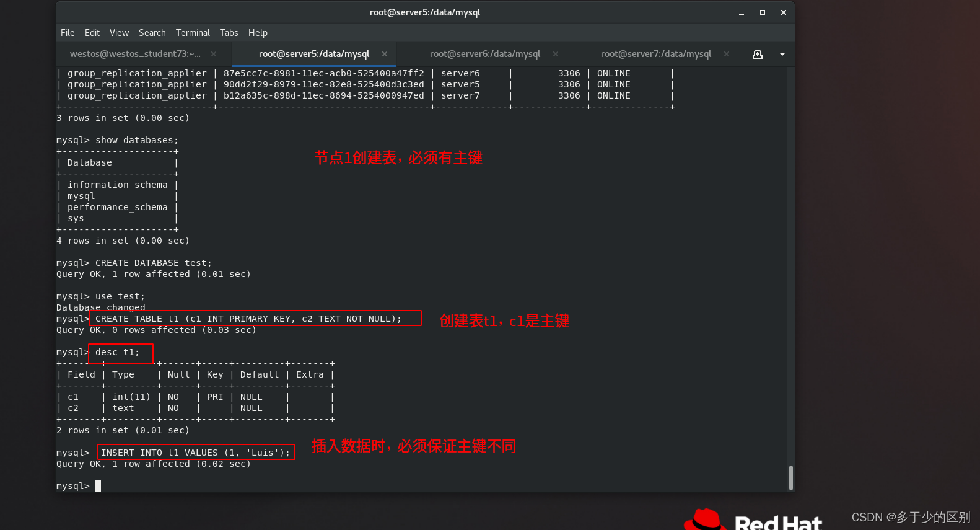Open the Tabs menu

point(229,33)
